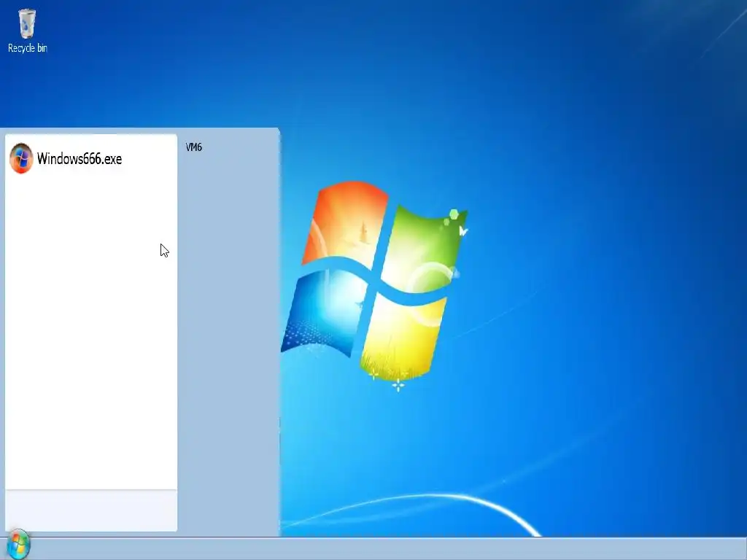747x560 pixels.
Task: Launch the Windows666.exe program icon
Action: tap(21, 158)
